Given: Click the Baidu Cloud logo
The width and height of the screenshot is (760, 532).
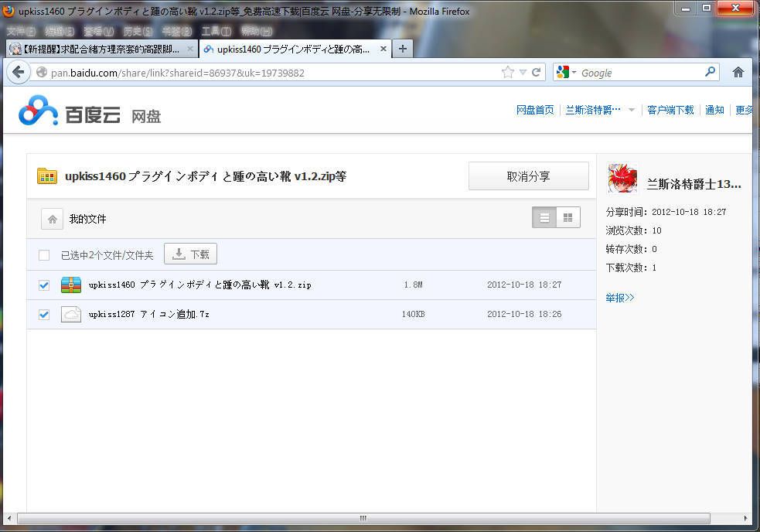Looking at the screenshot, I should pos(90,111).
